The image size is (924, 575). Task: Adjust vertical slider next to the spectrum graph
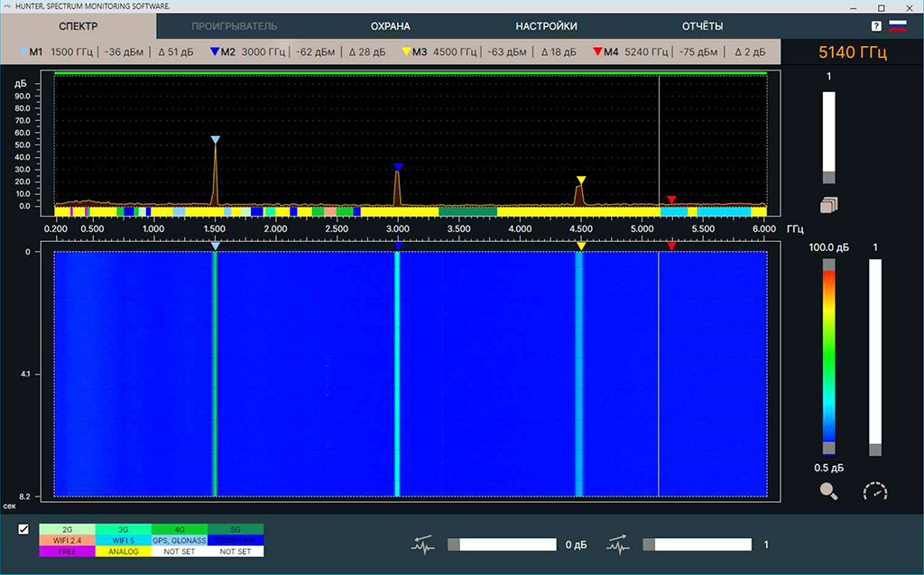coord(828,137)
